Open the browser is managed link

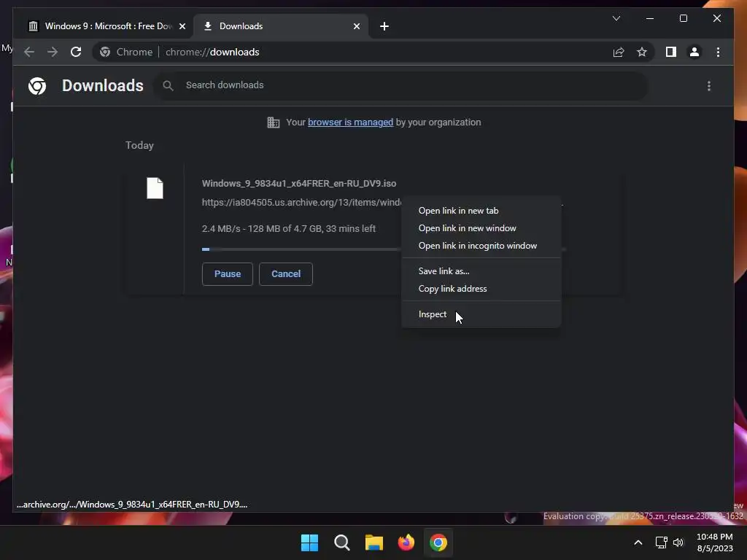click(x=350, y=122)
